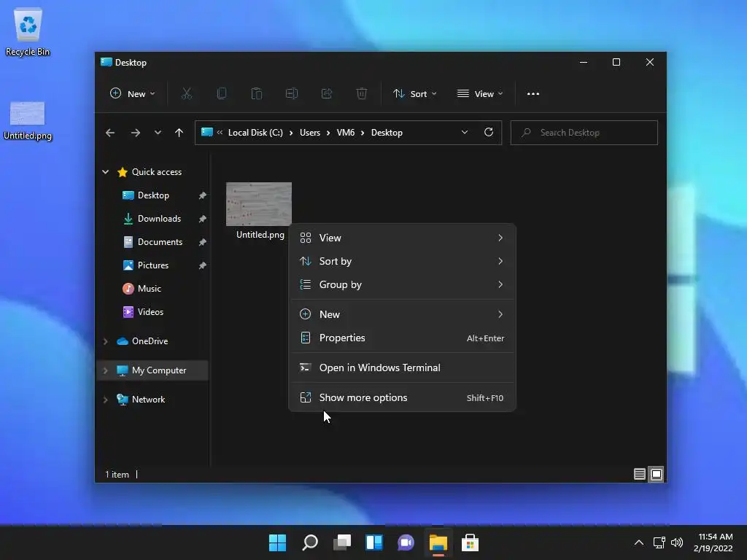Open Task View on the taskbar

342,542
